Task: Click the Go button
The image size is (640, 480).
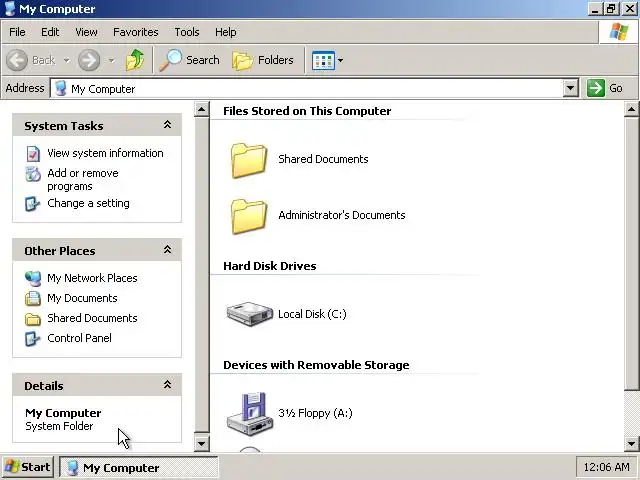Action: [605, 88]
